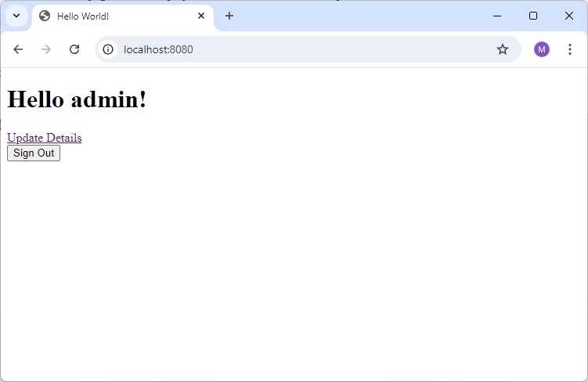
Task: Click the greyed-out forward navigation arrow
Action: coord(46,49)
